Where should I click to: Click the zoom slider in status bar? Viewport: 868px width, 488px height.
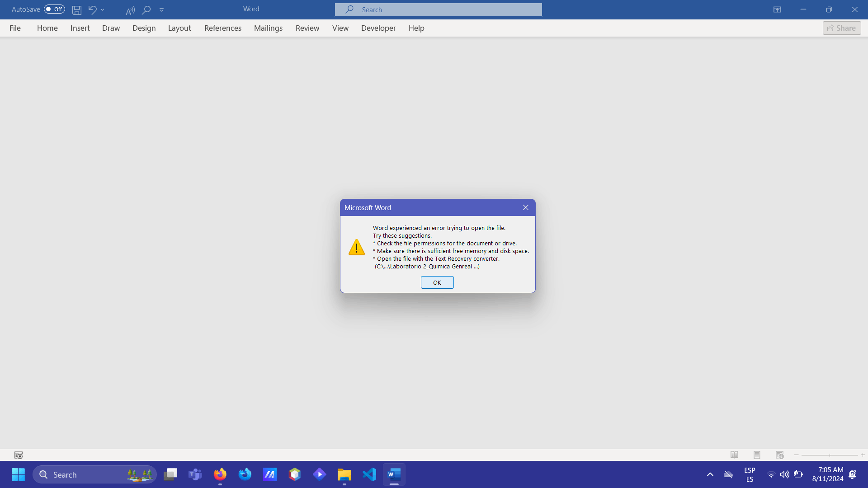[830, 455]
